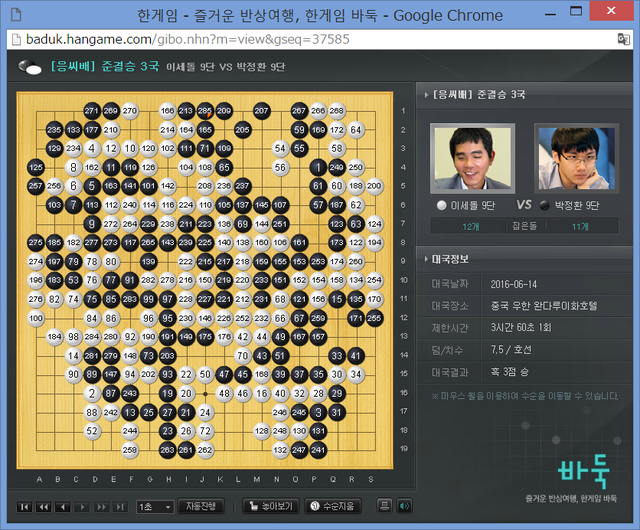This screenshot has width=640, height=530.
Task: Click the photo of 박정환 9단
Action: (576, 158)
